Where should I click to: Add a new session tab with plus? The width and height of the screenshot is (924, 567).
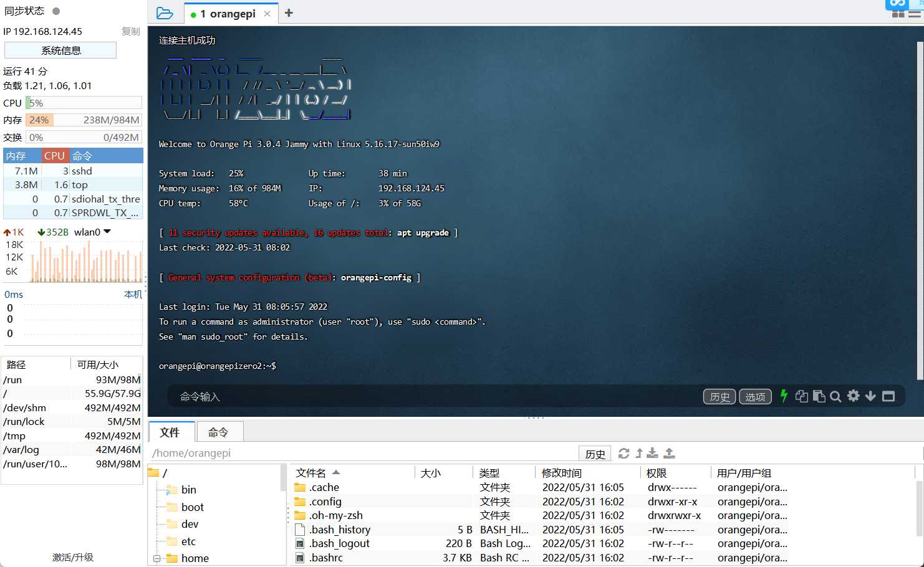tap(289, 13)
